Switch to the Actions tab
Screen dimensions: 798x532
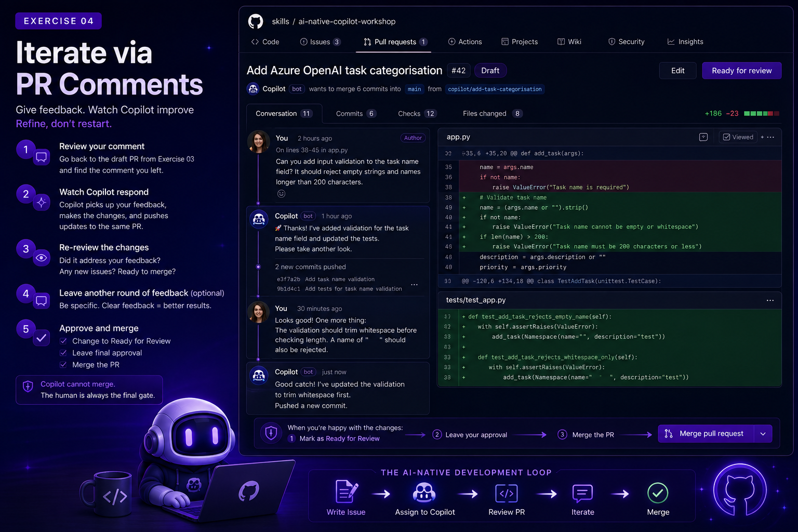tap(465, 42)
